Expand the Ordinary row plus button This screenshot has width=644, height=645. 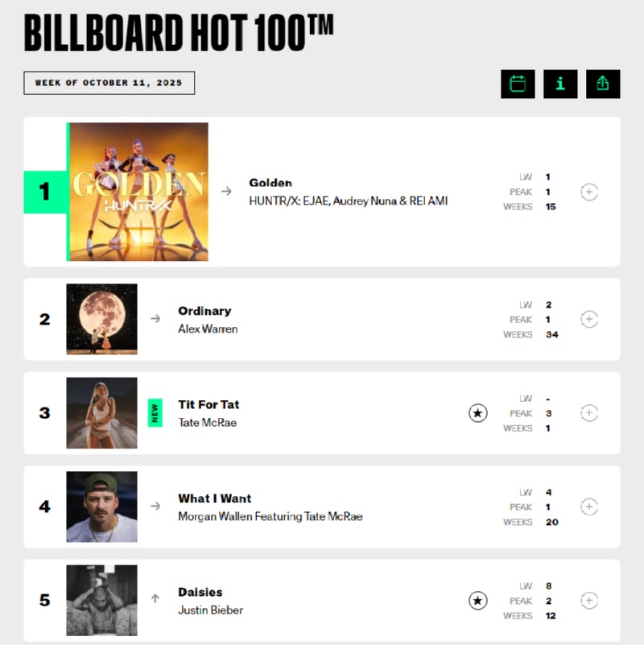click(589, 320)
